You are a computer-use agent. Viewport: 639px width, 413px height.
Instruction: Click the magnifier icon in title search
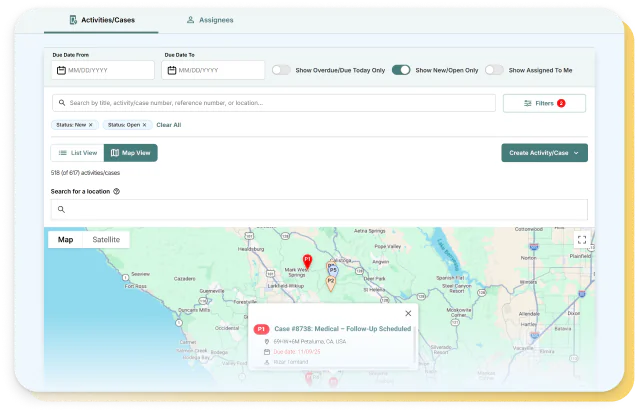62,103
